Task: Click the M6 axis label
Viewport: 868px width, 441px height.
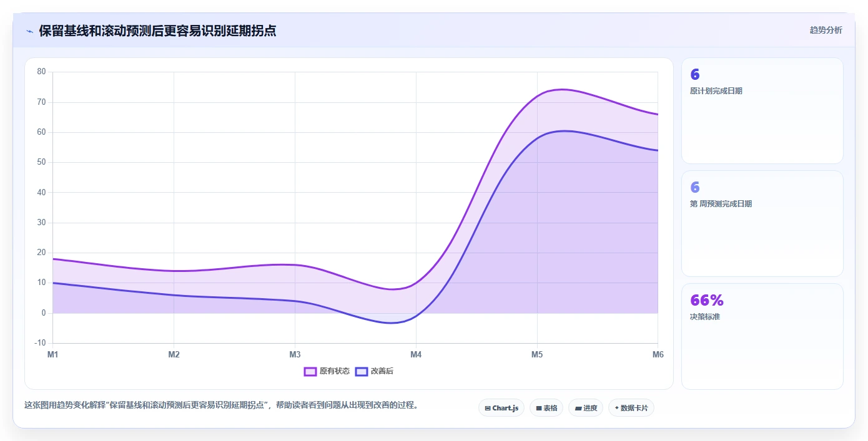Action: point(658,354)
